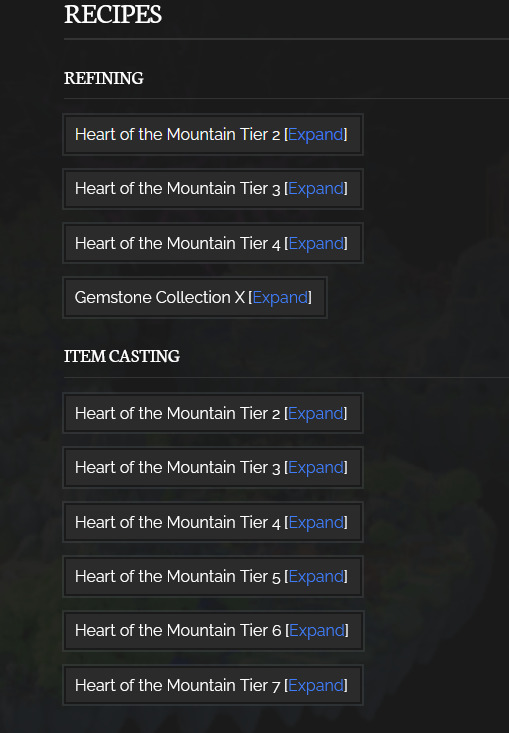Screen dimensions: 509x733
Task: Click 'Heart of the Mountain Tier 7' label text
Action: point(178,685)
